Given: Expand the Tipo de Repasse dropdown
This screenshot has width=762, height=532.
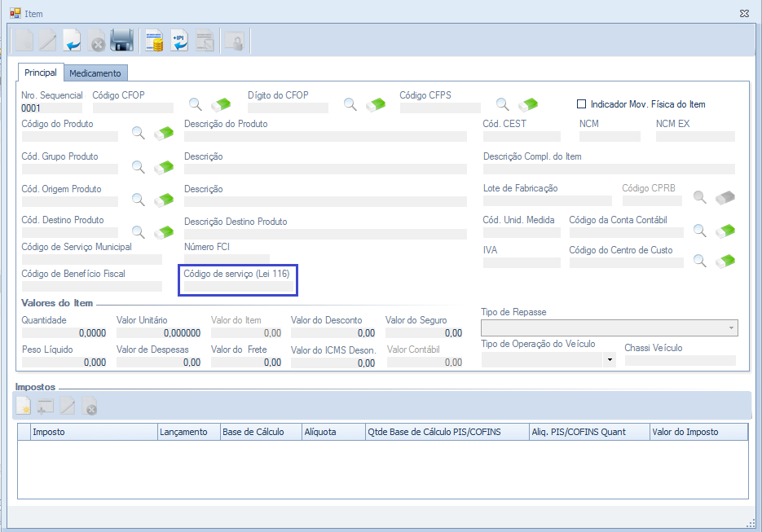Looking at the screenshot, I should coord(730,328).
